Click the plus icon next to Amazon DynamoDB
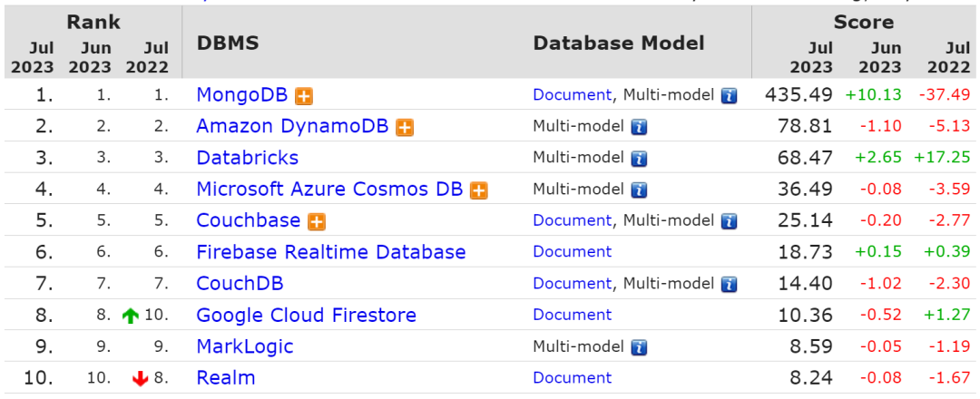This screenshot has height=399, width=980. pyautogui.click(x=405, y=127)
